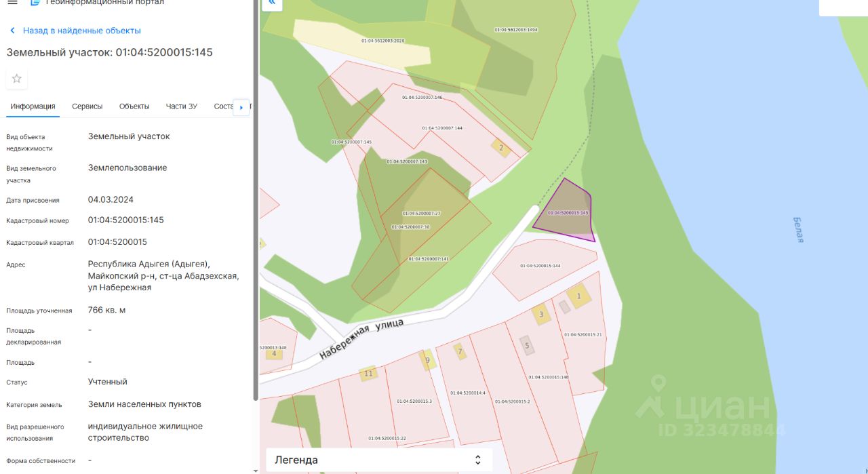Click 'Землепользование' parcel type value
This screenshot has width=868, height=474.
point(127,167)
